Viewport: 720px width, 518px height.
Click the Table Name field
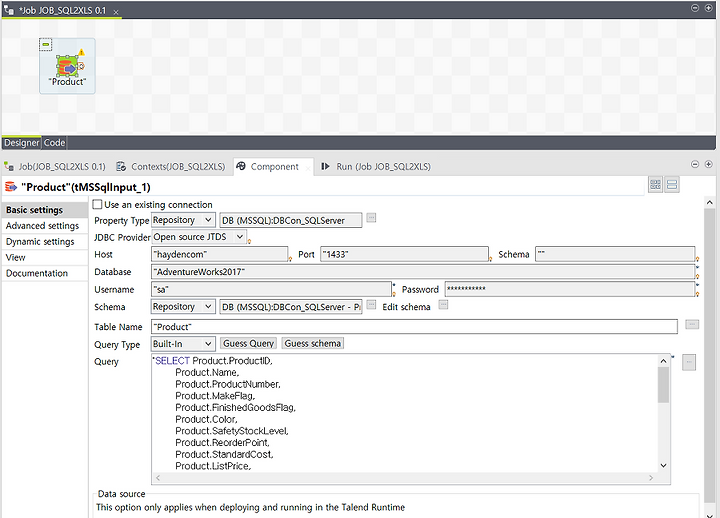[414, 327]
